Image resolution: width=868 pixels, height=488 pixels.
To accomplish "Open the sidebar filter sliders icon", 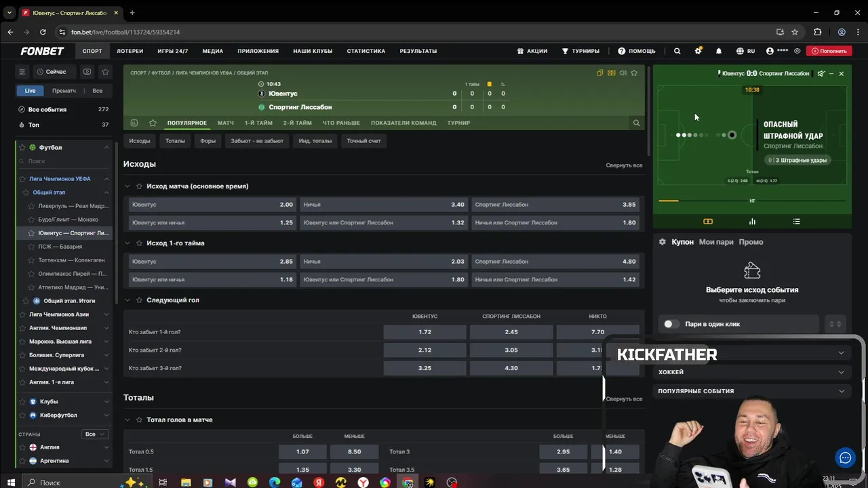I will pyautogui.click(x=22, y=72).
